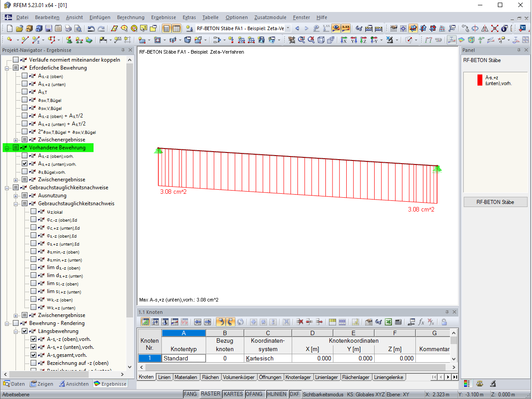This screenshot has width=532, height=399.
Task: Switch navigator to Daten tab
Action: 15,384
